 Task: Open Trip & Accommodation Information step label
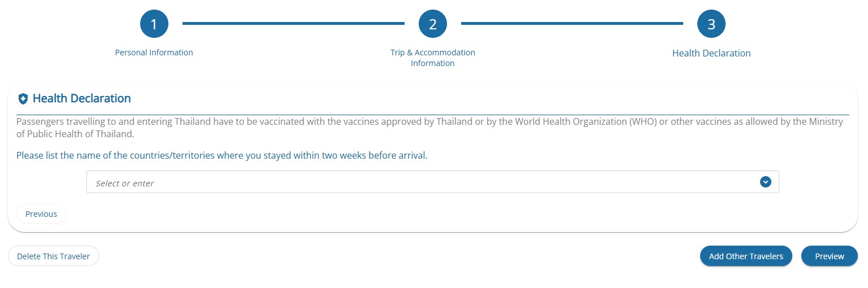click(433, 58)
